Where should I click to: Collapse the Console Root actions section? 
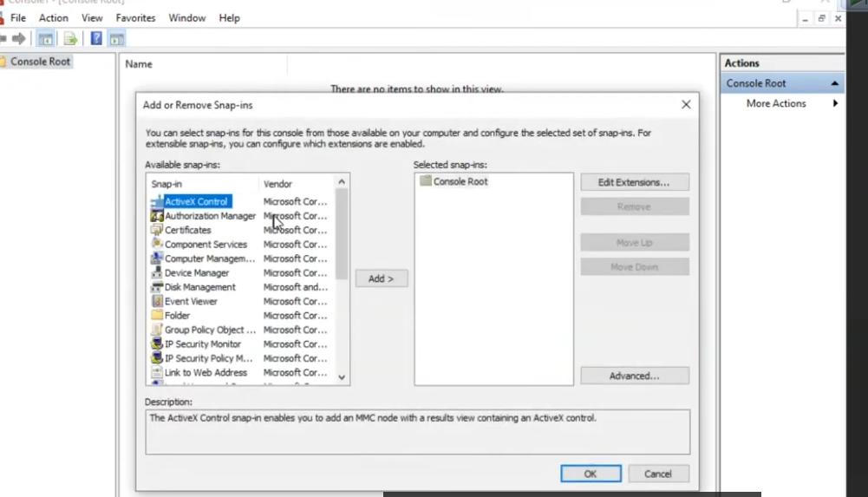point(834,83)
